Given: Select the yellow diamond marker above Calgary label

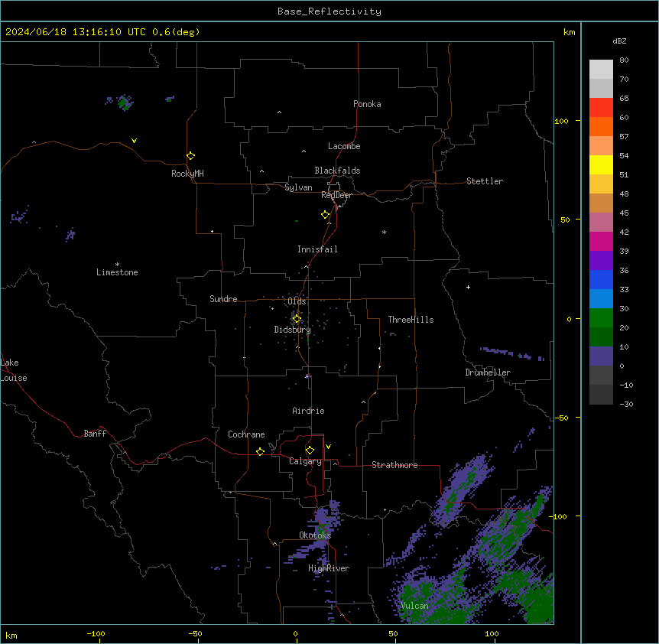Looking at the screenshot, I should click(310, 450).
